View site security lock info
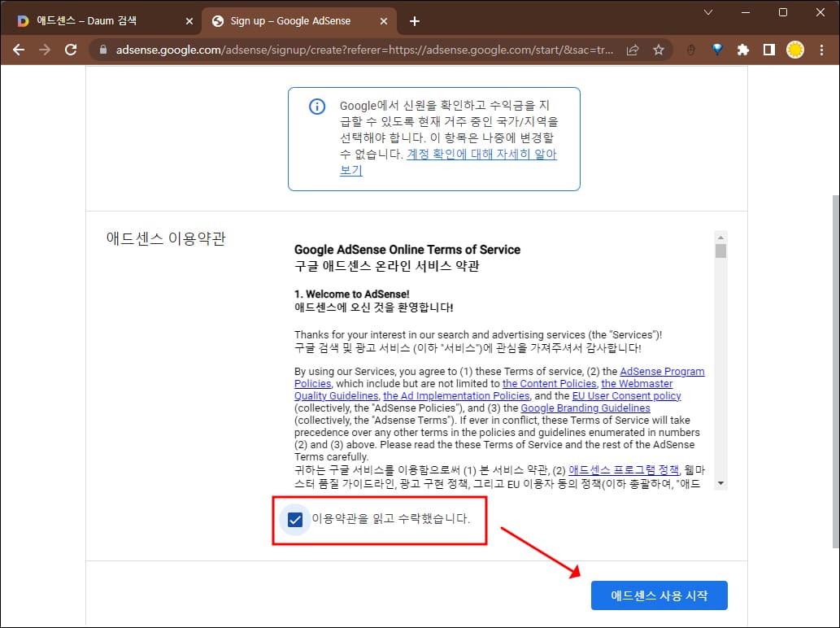The image size is (840, 628). (103, 50)
